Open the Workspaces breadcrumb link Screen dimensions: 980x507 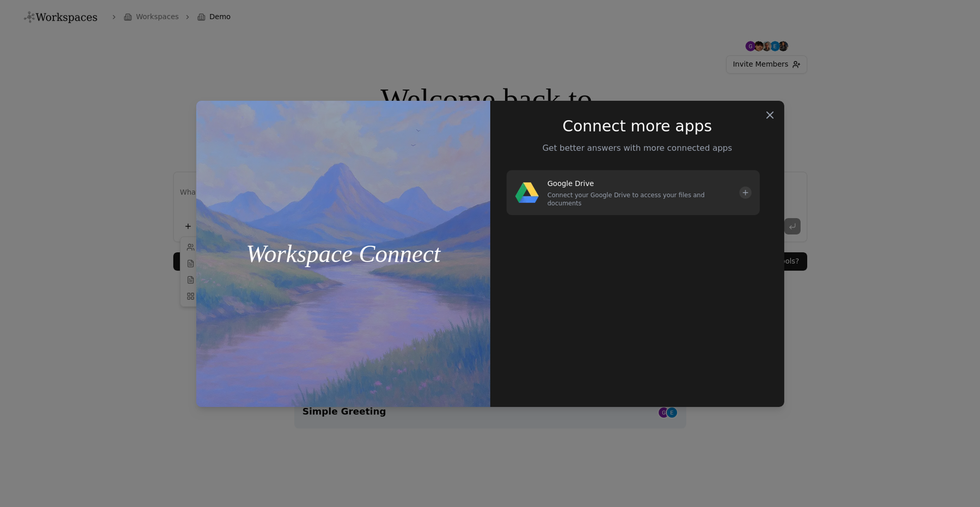[x=151, y=17]
